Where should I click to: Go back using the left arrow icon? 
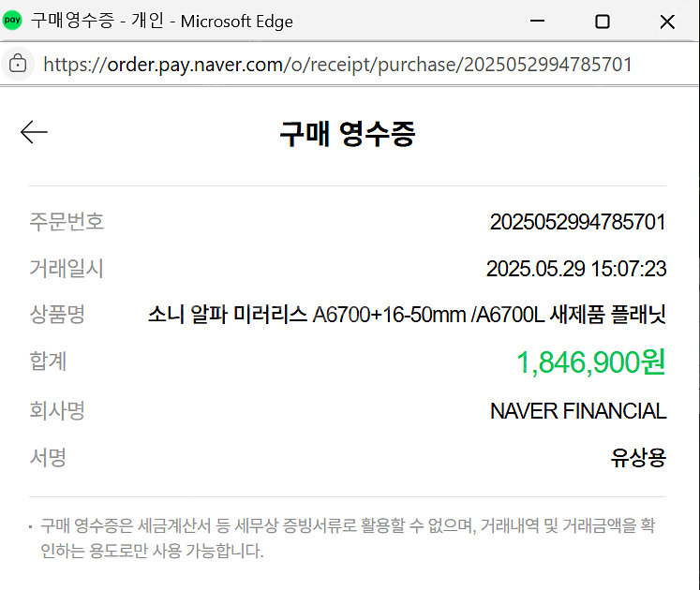[34, 132]
